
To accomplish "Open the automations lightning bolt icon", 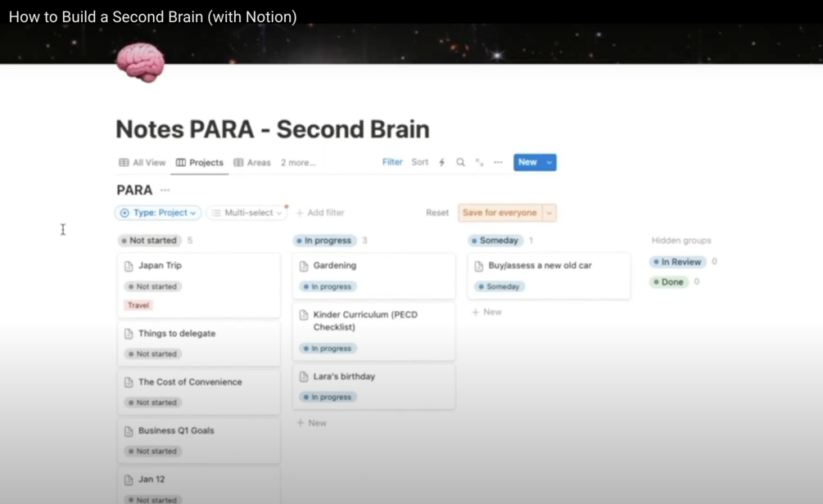I will [442, 163].
